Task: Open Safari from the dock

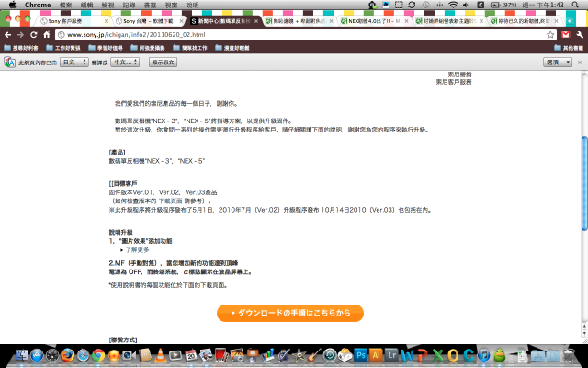Action: pyautogui.click(x=83, y=355)
